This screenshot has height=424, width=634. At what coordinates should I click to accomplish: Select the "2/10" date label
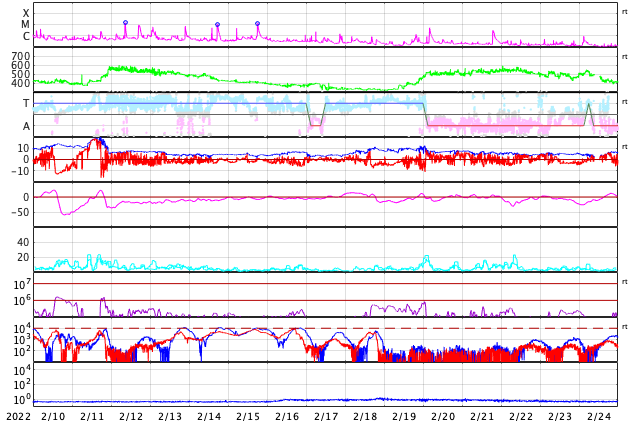pyautogui.click(x=53, y=416)
